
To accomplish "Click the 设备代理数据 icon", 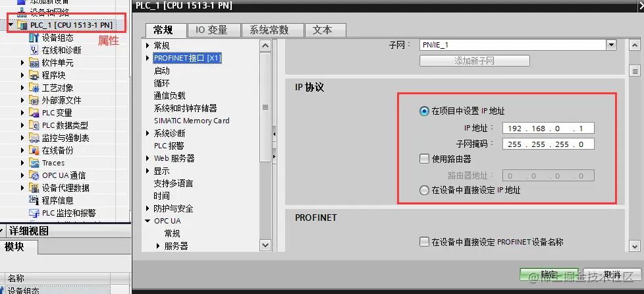I will (34, 188).
